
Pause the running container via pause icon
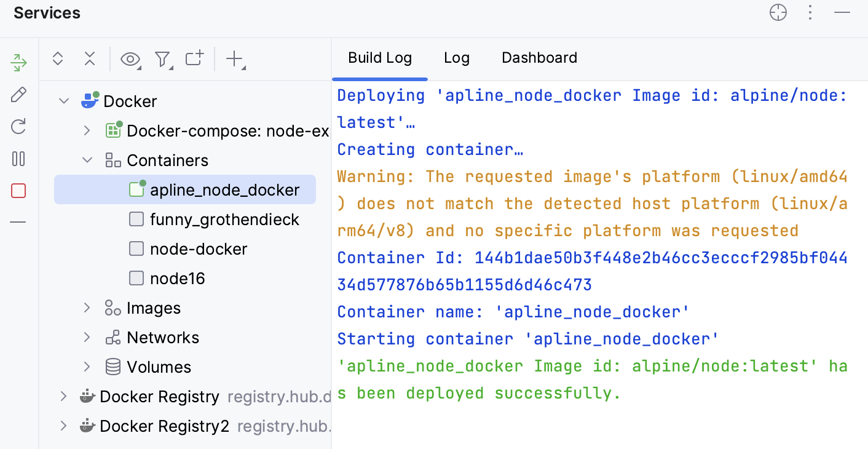(18, 158)
